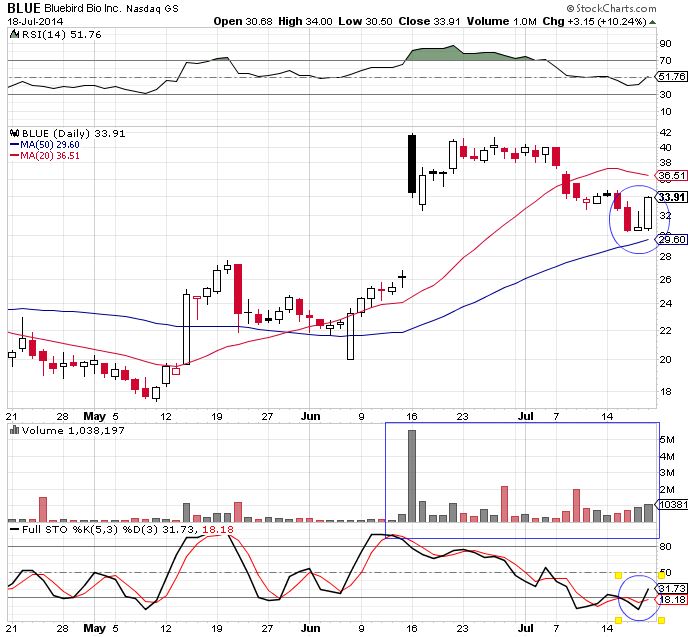Viewport: 688px width, 637px height.
Task: Click the 42 price axis label
Action: pyautogui.click(x=665, y=132)
